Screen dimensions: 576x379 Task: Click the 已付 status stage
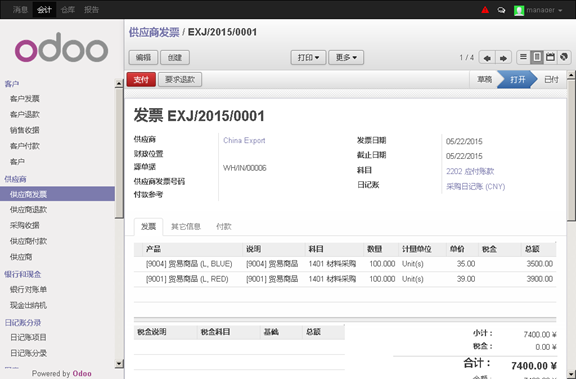[x=551, y=79]
